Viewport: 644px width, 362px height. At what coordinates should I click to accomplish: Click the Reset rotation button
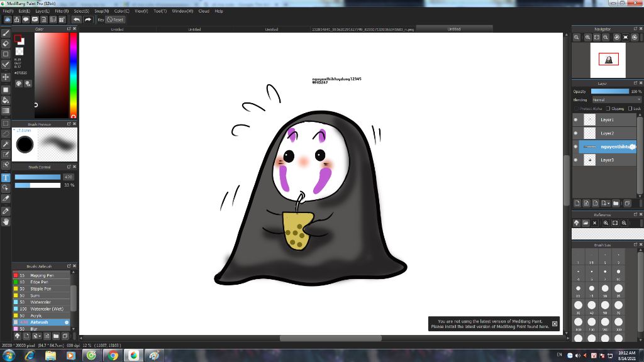[x=115, y=19]
